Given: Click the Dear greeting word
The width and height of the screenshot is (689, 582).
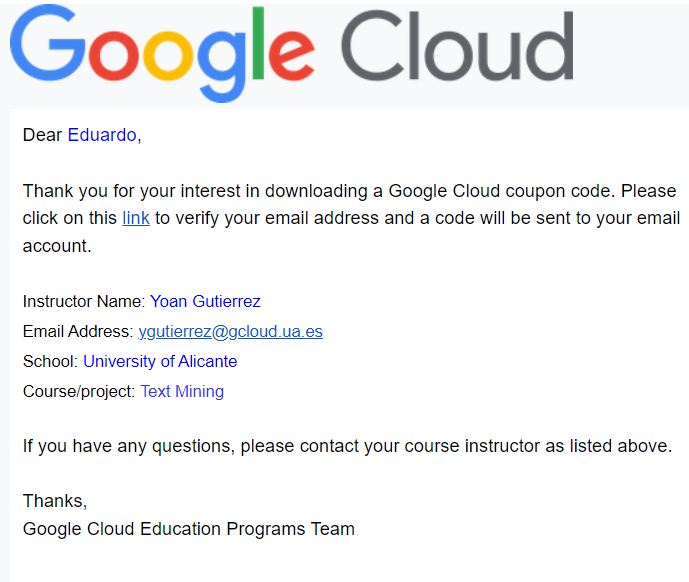Looking at the screenshot, I should [x=42, y=135].
